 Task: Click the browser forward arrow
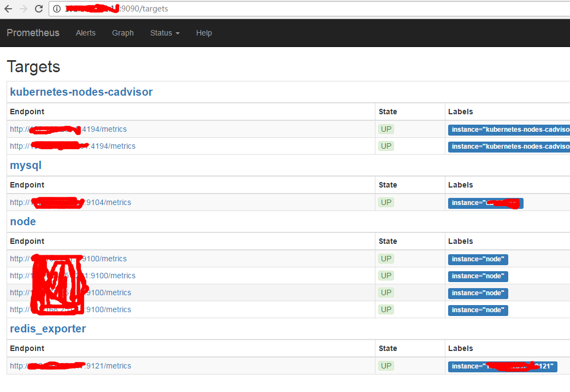[23, 9]
